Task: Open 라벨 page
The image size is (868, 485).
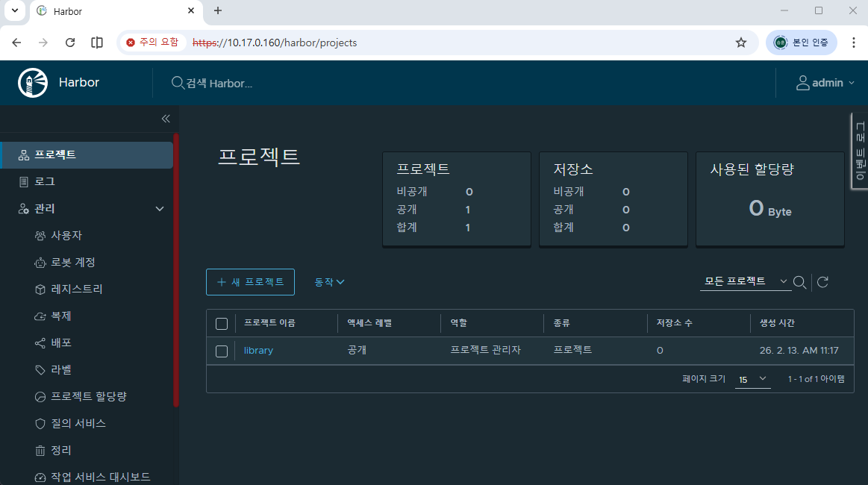Action: coord(61,370)
